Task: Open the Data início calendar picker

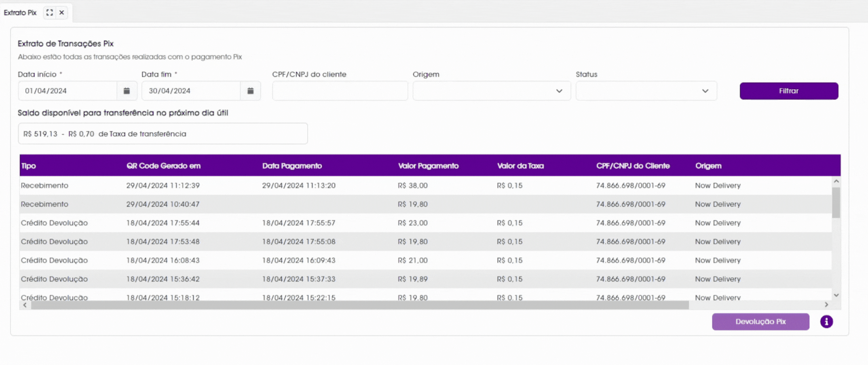Action: [x=127, y=91]
